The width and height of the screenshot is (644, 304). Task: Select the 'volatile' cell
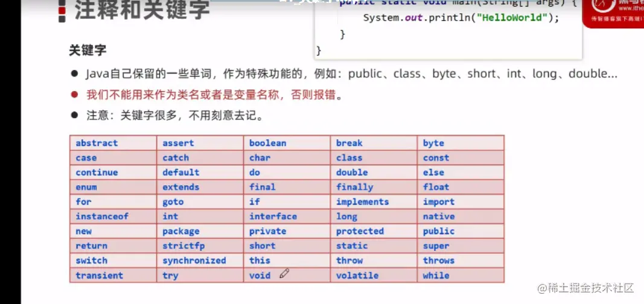click(374, 275)
